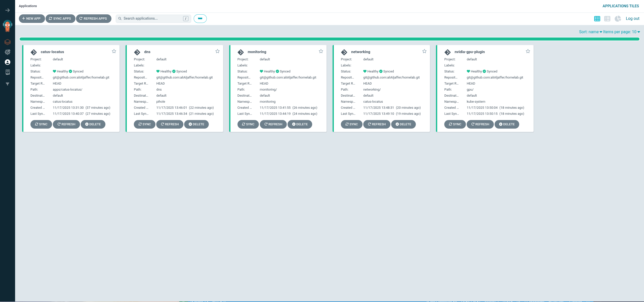Viewport: 644px width, 302px height.
Task: Click the Log out link
Action: point(632,19)
